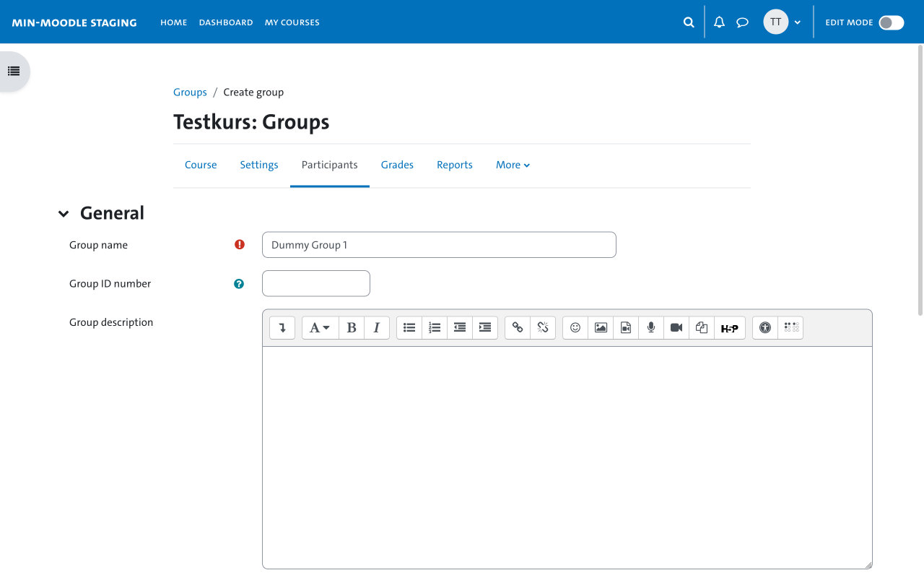
Task: Record video with camera icon
Action: pos(676,328)
